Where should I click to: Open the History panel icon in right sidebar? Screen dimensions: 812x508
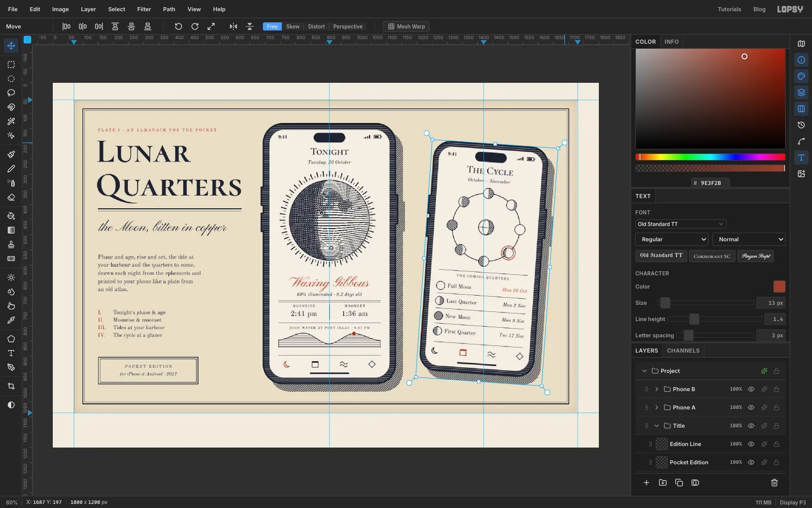pos(801,125)
